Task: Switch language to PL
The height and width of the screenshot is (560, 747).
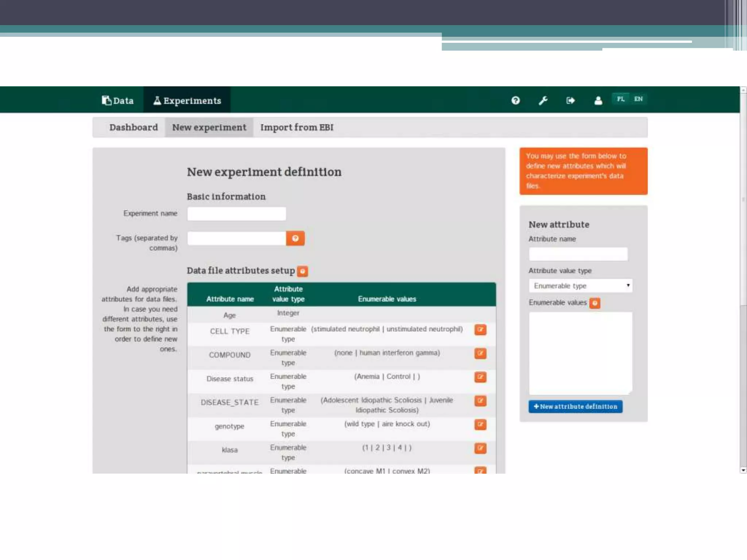Action: (x=620, y=99)
